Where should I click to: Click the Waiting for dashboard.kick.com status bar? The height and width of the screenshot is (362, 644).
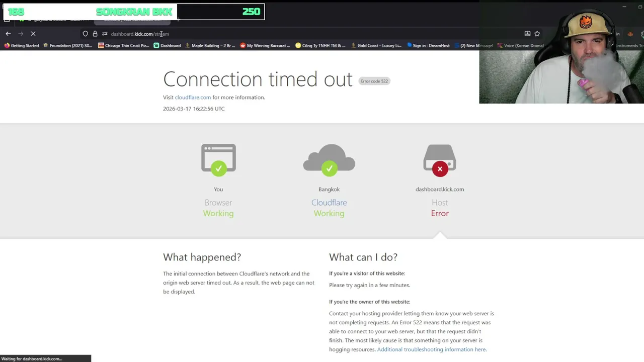coord(45,358)
